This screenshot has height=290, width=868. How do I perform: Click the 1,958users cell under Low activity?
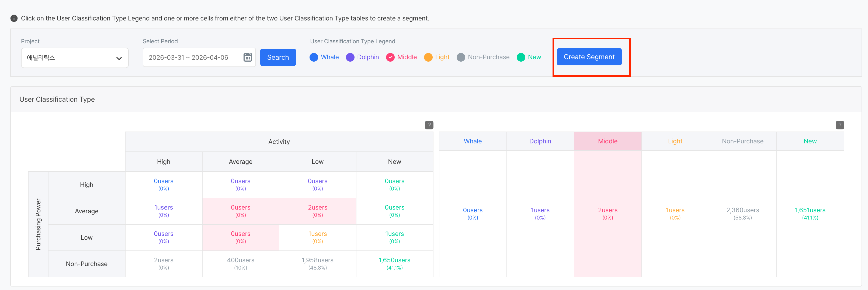pyautogui.click(x=317, y=263)
